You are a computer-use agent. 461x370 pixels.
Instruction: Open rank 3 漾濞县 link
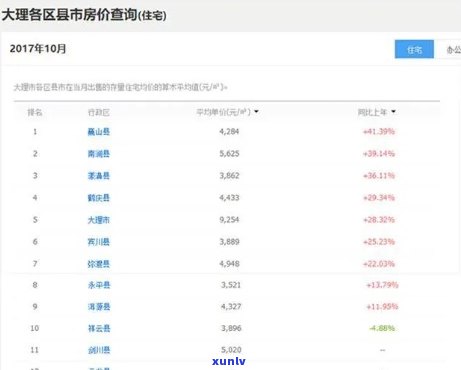tap(99, 176)
